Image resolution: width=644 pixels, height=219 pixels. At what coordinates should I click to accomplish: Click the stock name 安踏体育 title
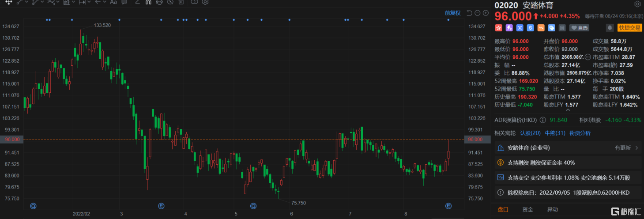point(538,5)
